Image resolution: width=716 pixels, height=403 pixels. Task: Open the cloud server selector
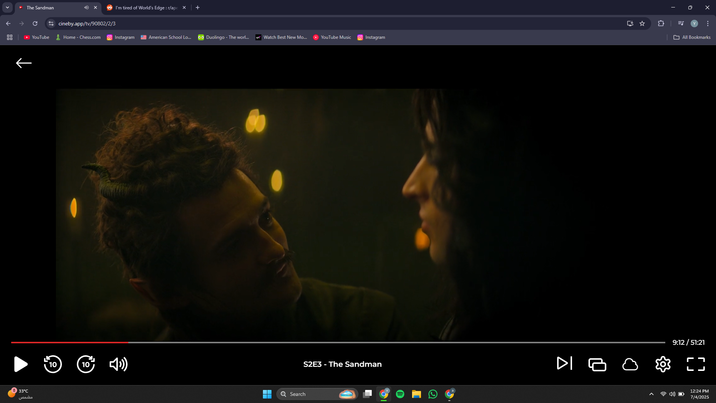click(x=630, y=364)
